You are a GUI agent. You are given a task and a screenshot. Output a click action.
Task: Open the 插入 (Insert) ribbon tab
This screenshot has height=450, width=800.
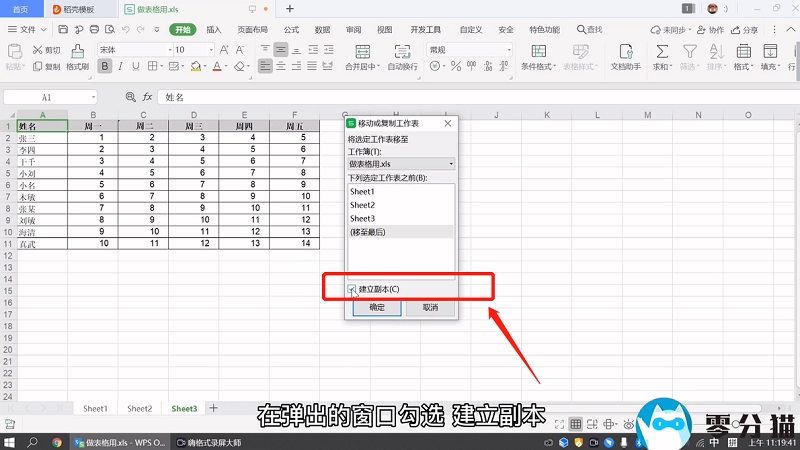(214, 30)
